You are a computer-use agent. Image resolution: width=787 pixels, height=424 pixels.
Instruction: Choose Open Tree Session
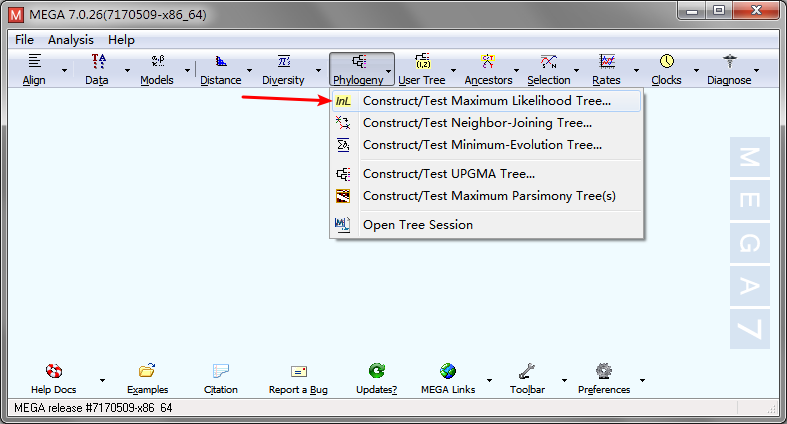(x=486, y=225)
